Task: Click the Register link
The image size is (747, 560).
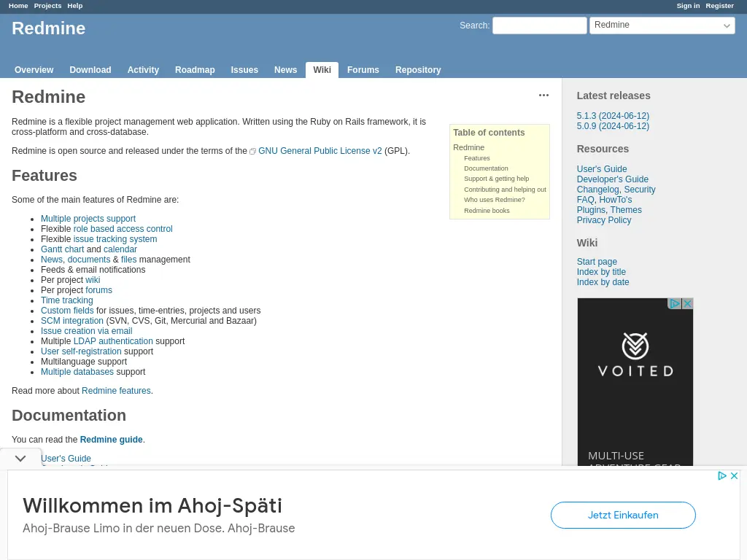Action: [719, 6]
